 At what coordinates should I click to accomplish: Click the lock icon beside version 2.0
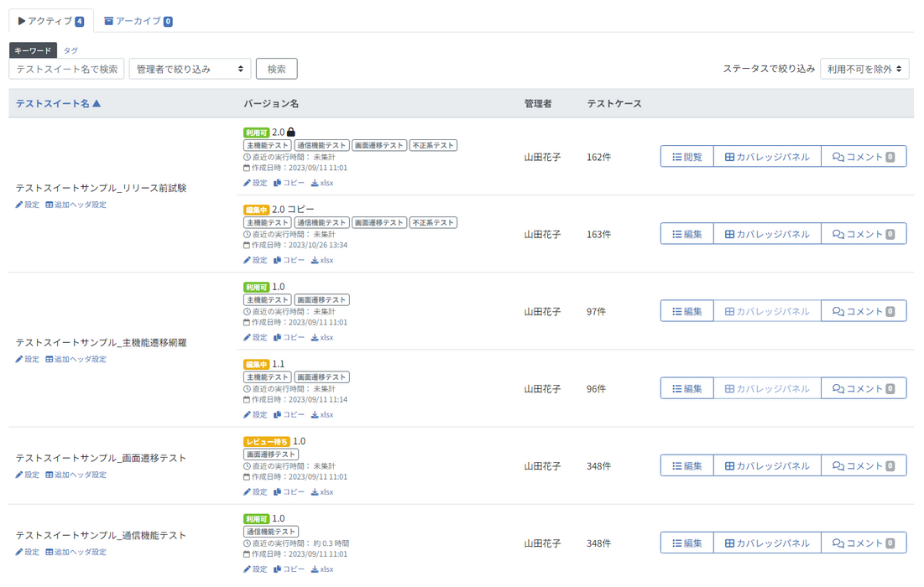click(291, 132)
